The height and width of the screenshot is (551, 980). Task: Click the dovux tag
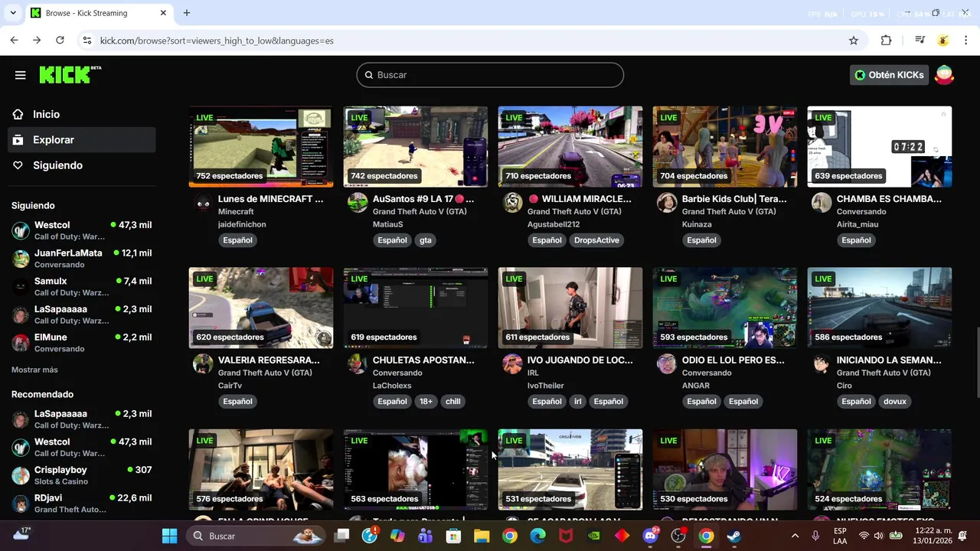tap(894, 401)
